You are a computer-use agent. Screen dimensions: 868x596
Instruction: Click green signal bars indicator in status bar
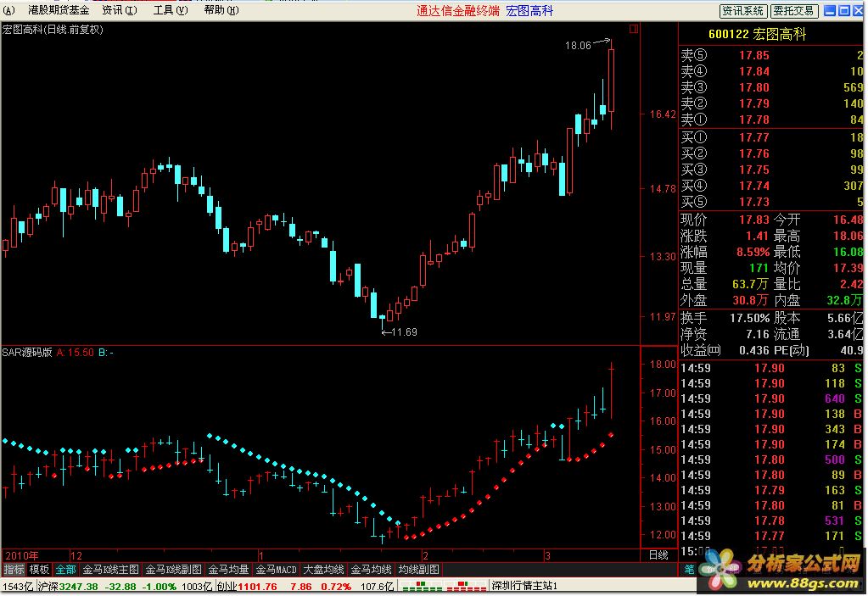click(423, 586)
